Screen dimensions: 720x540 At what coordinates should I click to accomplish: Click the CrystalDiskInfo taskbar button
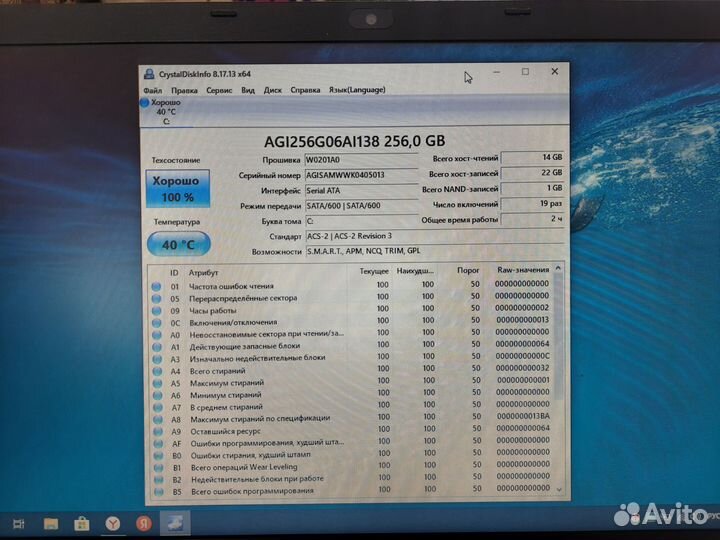pos(175,523)
